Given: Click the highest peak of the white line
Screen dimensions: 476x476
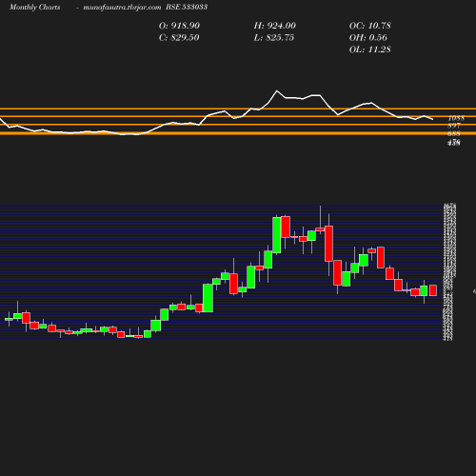Looking at the screenshot, I should coord(277,91).
